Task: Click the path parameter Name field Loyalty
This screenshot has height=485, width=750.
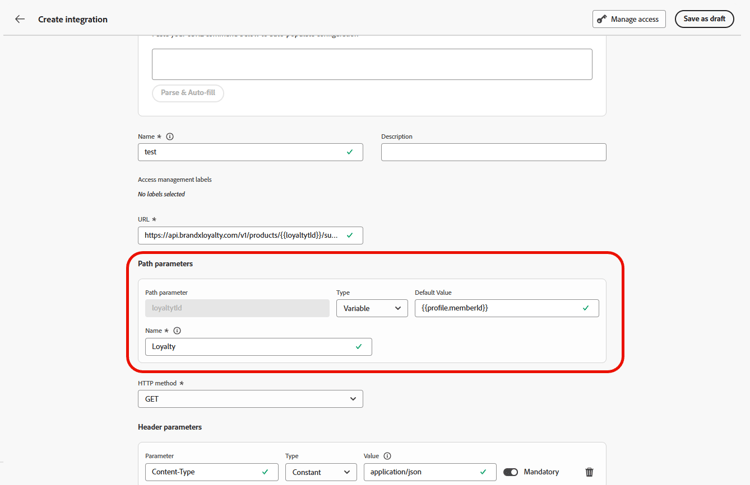Action: [x=258, y=347]
